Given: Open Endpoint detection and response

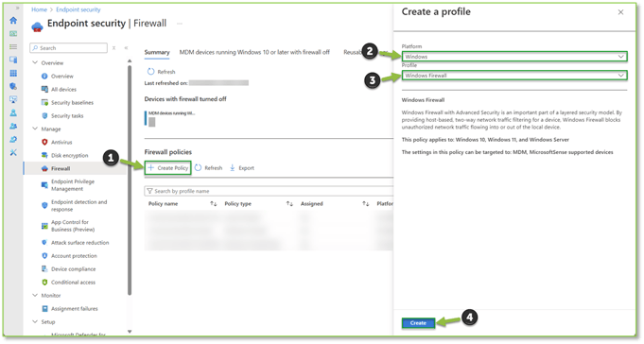Looking at the screenshot, I should 78,206.
